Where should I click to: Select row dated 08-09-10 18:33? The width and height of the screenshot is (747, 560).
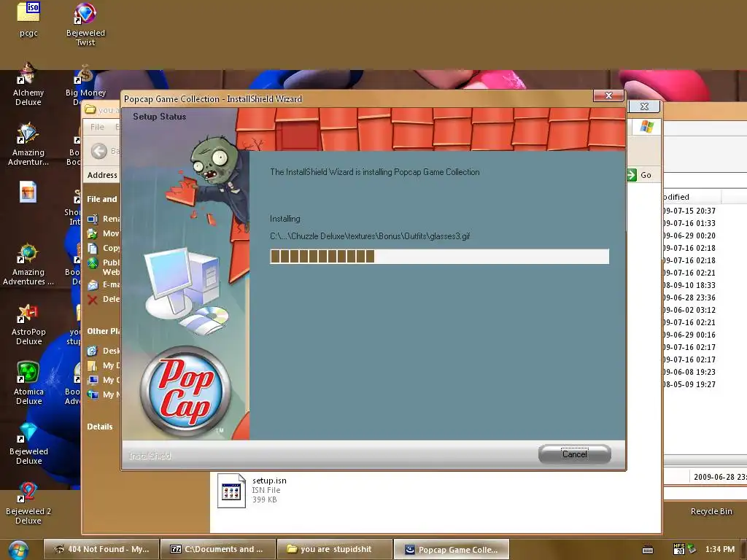tap(689, 285)
